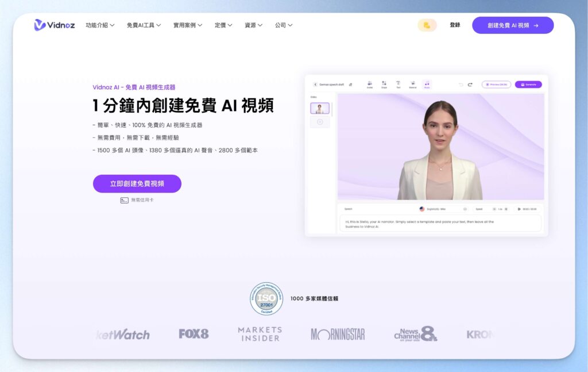The image size is (588, 372).
Task: Click the MarketWatch logo
Action: pyautogui.click(x=123, y=334)
